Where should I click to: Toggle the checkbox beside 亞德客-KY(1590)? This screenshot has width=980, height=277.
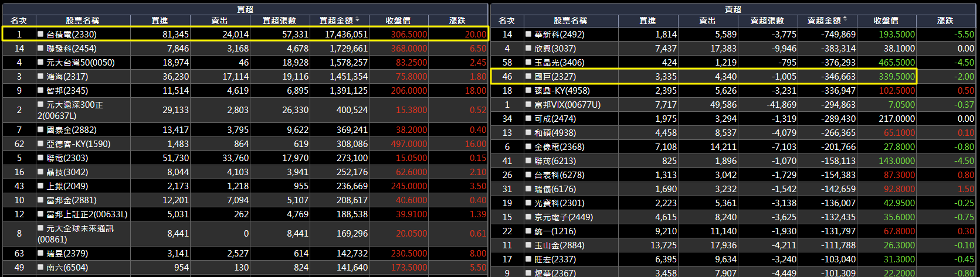tap(40, 144)
